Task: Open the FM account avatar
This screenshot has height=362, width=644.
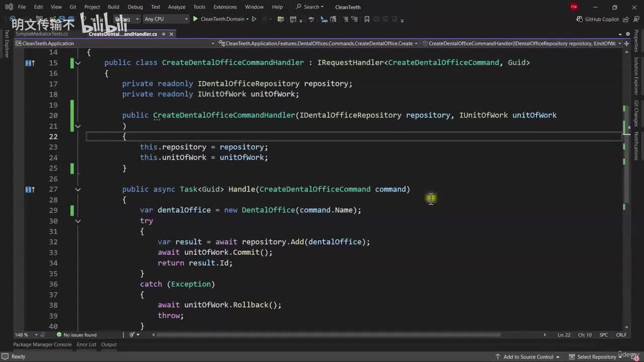Action: click(574, 7)
